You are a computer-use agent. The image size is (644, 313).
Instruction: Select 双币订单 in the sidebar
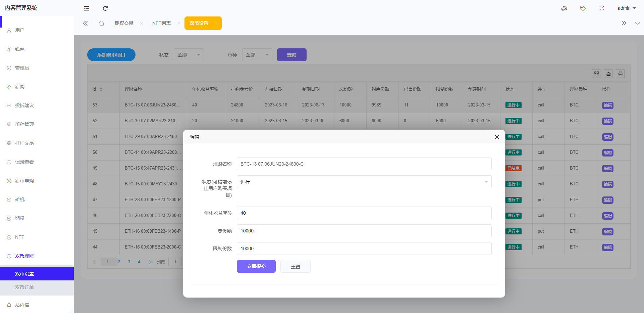tap(24, 287)
